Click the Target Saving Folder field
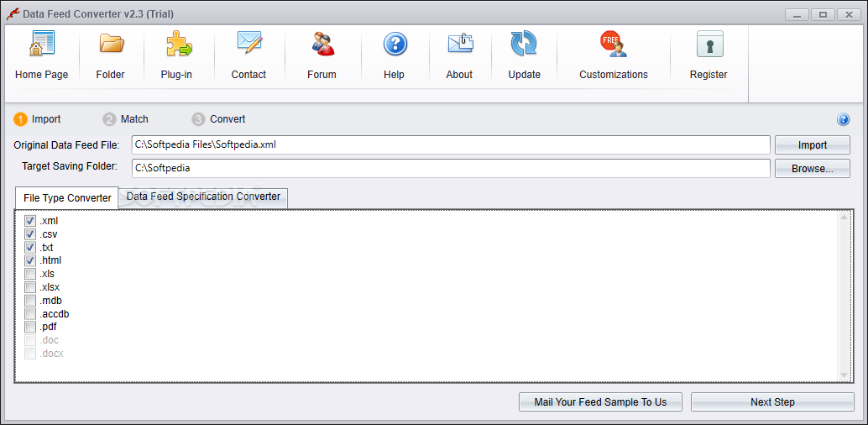 (x=451, y=169)
